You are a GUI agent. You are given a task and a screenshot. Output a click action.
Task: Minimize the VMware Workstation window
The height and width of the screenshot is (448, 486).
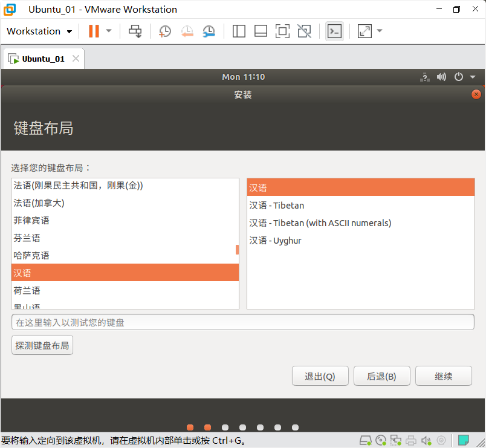[x=439, y=9]
